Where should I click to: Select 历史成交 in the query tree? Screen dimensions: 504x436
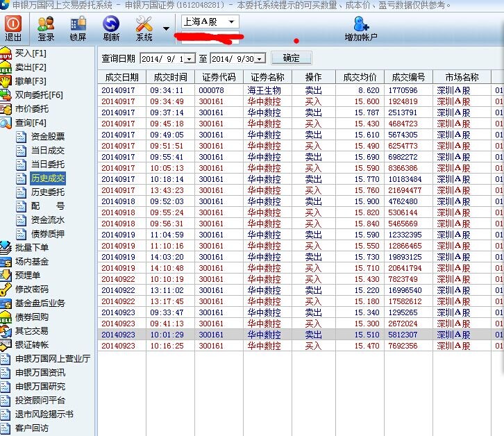(x=48, y=178)
